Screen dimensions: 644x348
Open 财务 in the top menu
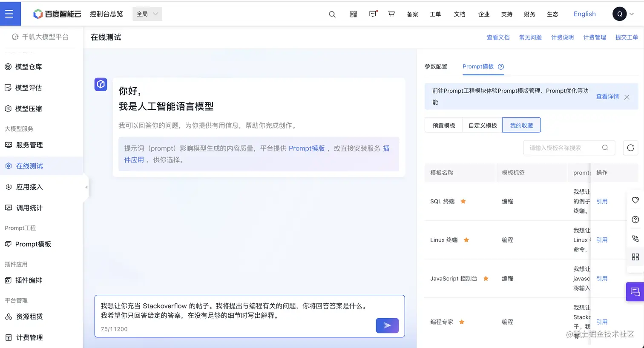point(529,14)
